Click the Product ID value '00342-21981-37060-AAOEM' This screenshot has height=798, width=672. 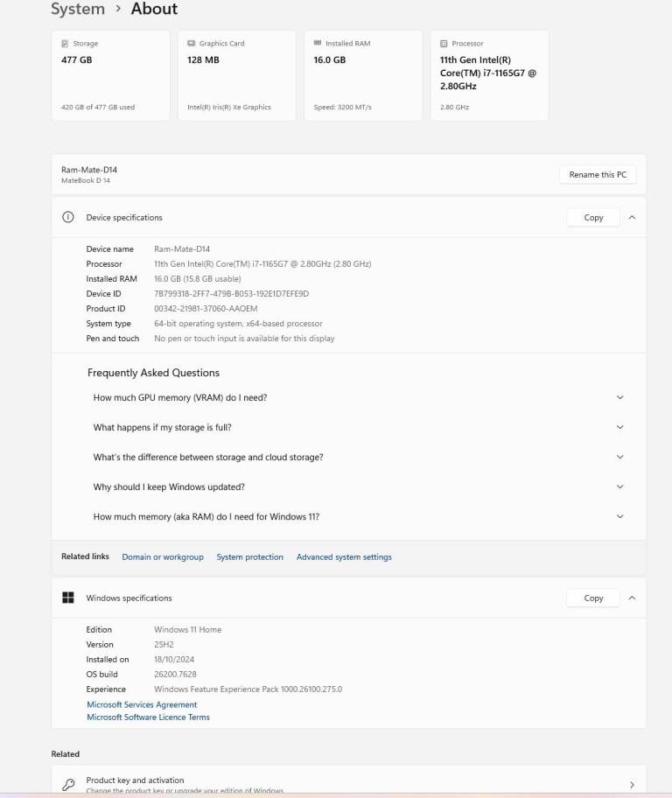(206, 308)
